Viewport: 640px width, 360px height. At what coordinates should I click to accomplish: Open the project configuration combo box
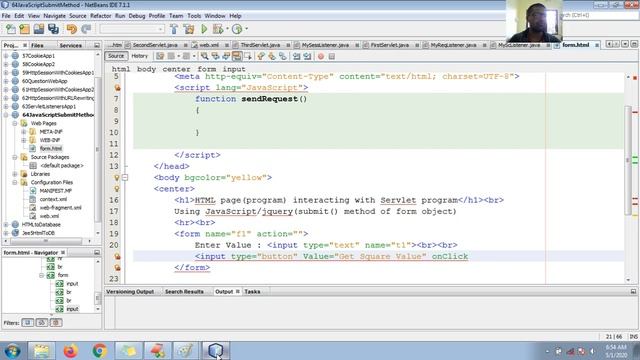132,29
